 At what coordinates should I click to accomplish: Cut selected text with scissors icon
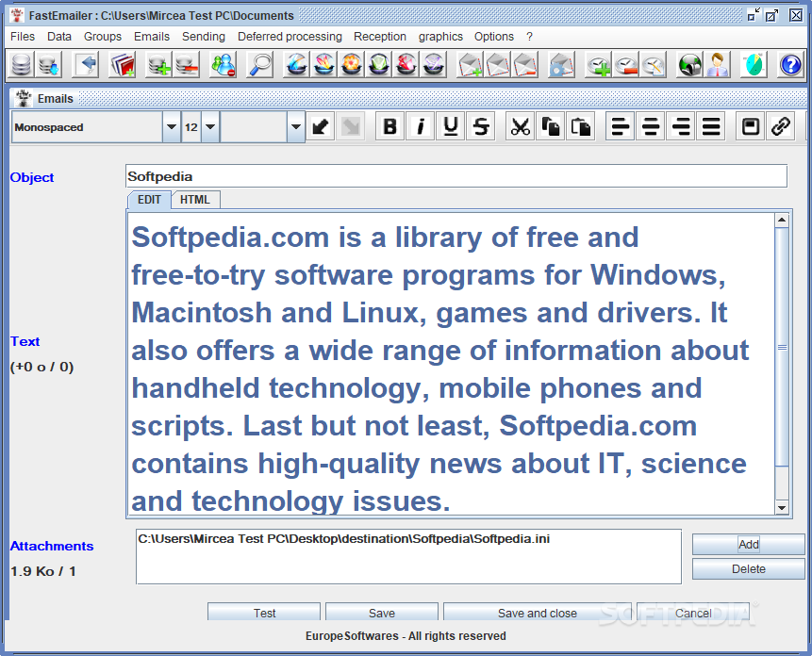pos(520,126)
